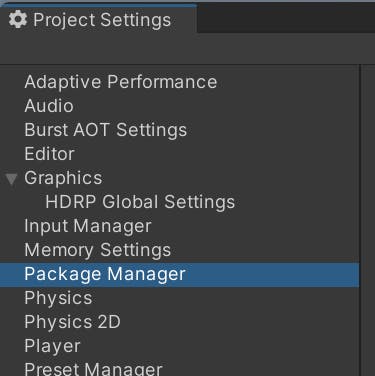
Task: Click the empty toolbar strip above the category list
Action: 187,49
